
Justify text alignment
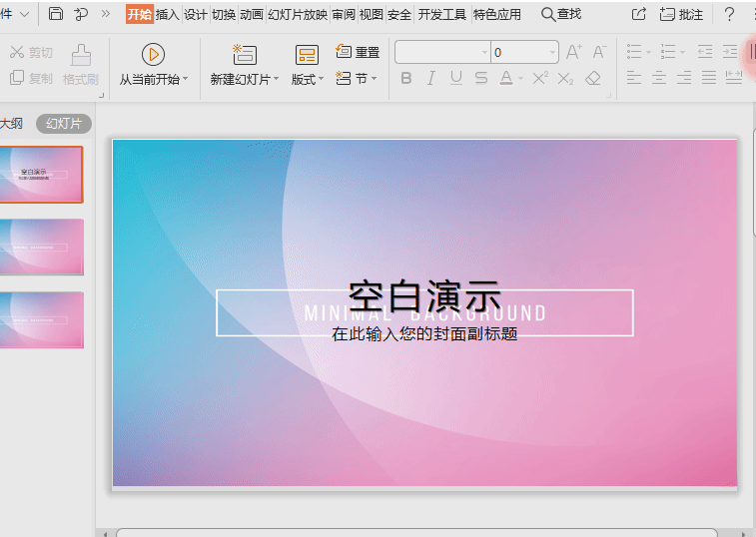[x=709, y=77]
